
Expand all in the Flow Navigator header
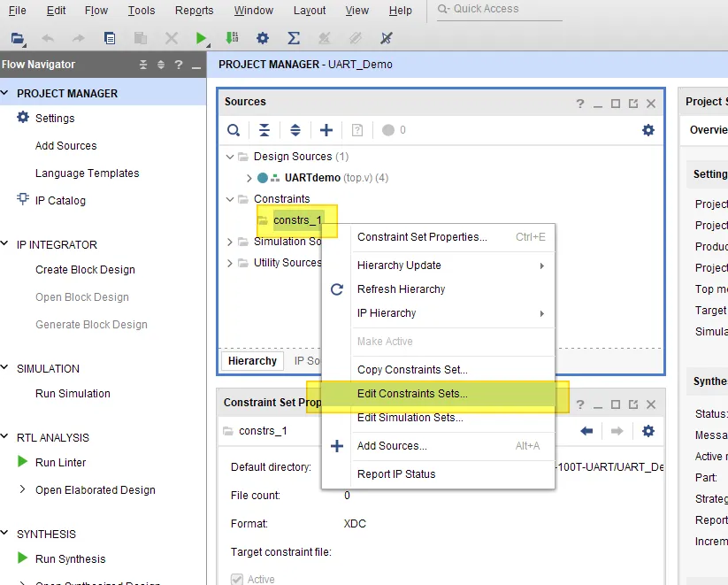point(161,65)
